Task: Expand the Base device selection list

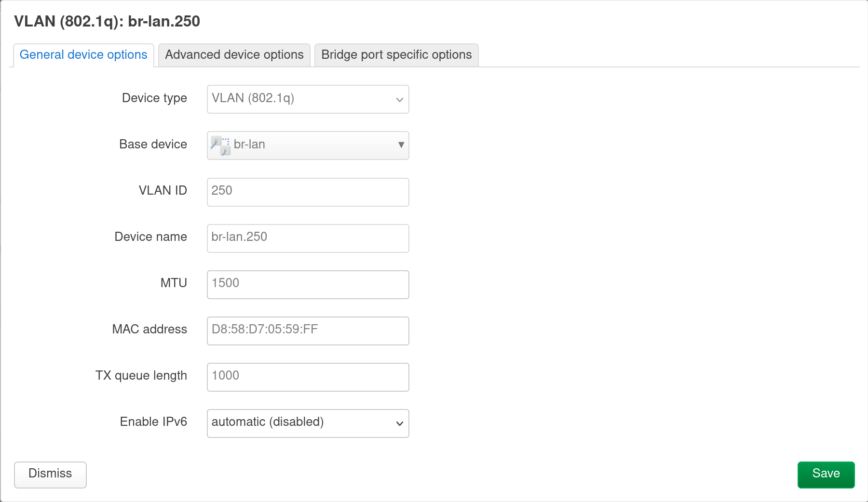Action: point(307,145)
